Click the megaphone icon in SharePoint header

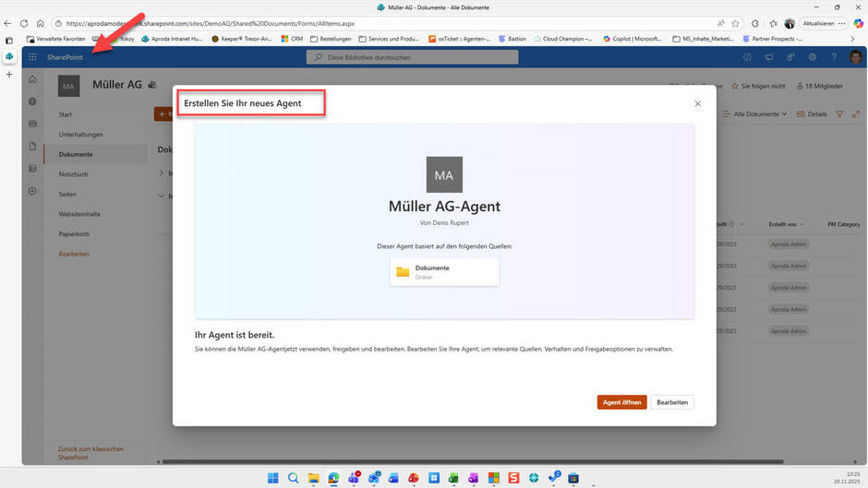click(769, 57)
